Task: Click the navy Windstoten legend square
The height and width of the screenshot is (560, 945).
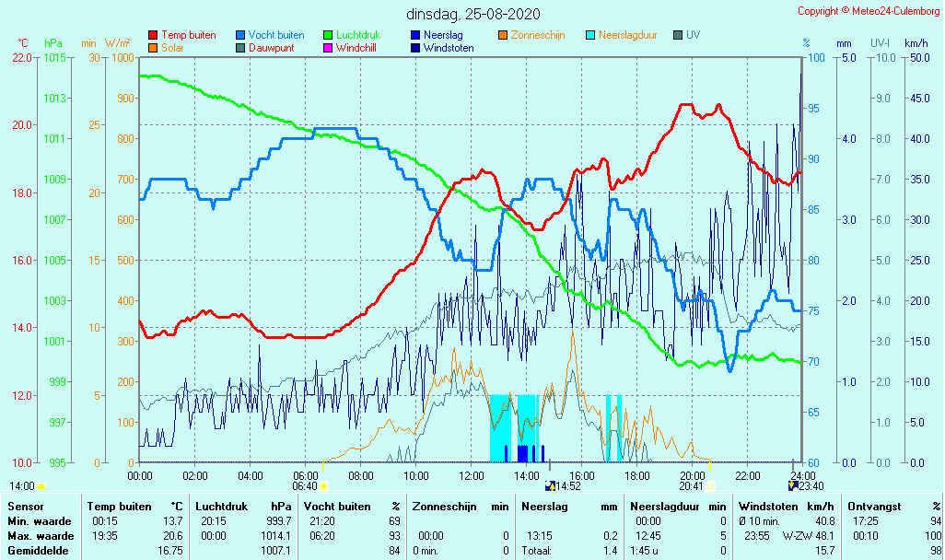Action: (x=415, y=48)
